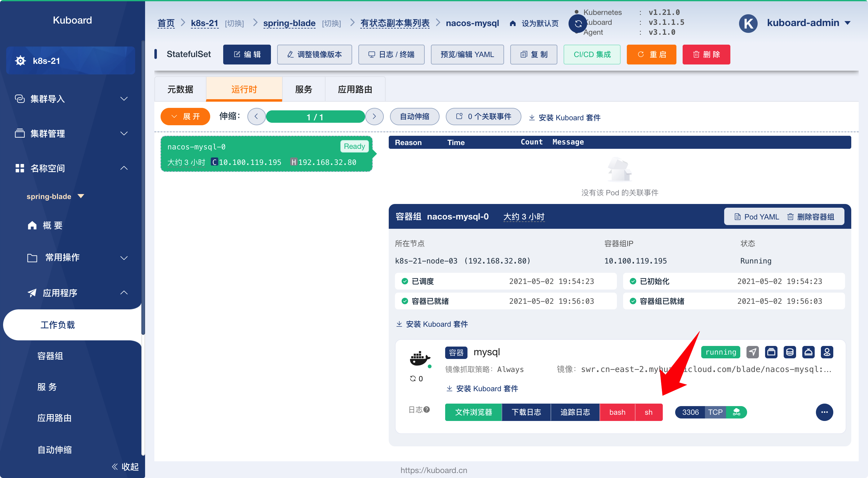This screenshot has width=868, height=478.
Task: Open the three-dot more menu of mysql container
Action: 824,412
